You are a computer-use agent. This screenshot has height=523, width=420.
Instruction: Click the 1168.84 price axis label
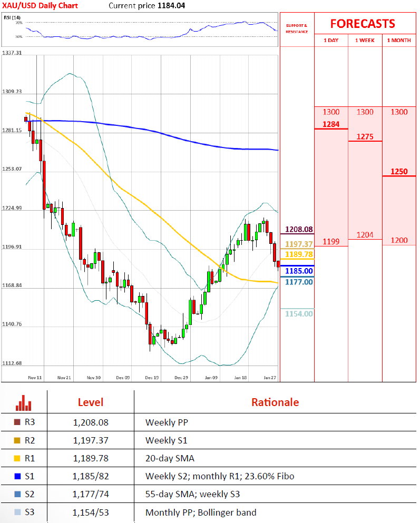coord(12,285)
